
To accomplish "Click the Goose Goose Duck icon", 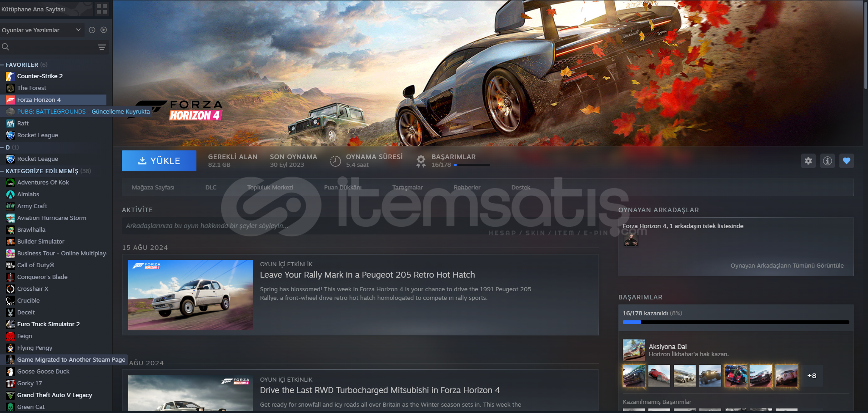I will [10, 372].
